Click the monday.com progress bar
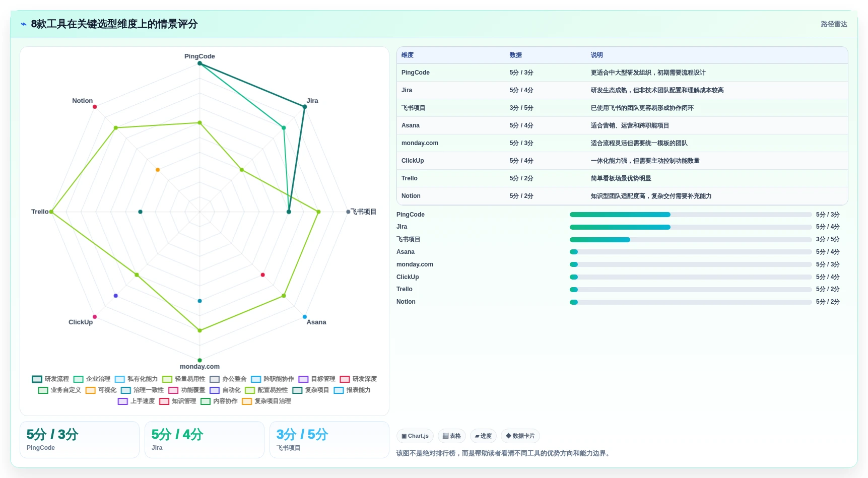This screenshot has height=478, width=868. [x=691, y=264]
